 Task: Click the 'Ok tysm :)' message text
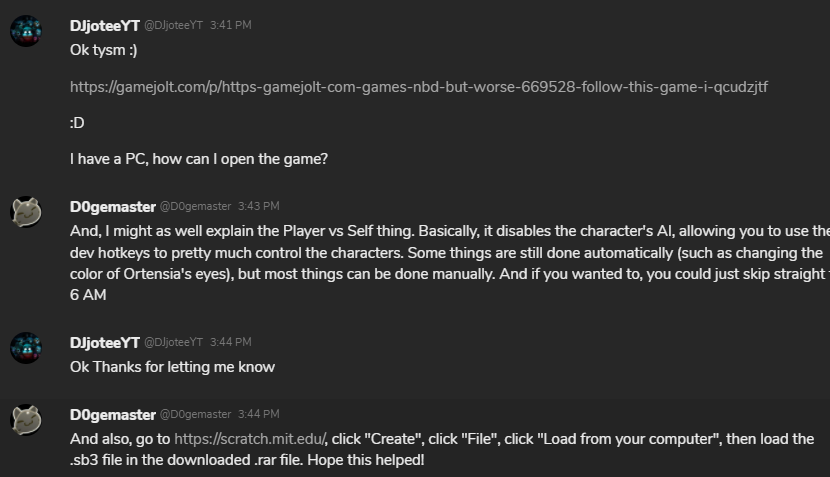pyautogui.click(x=103, y=49)
